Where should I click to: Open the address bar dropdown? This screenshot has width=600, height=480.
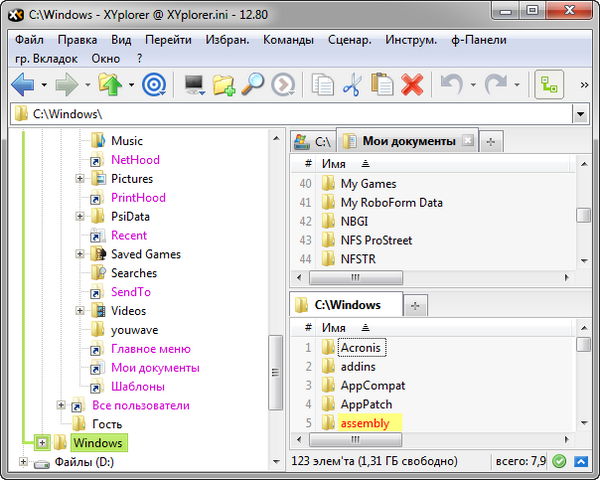click(579, 115)
